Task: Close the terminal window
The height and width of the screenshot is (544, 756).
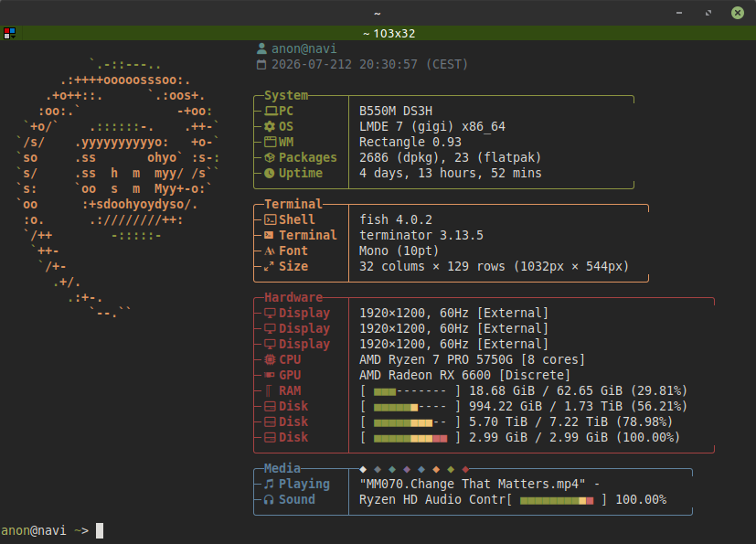Action: click(x=737, y=13)
